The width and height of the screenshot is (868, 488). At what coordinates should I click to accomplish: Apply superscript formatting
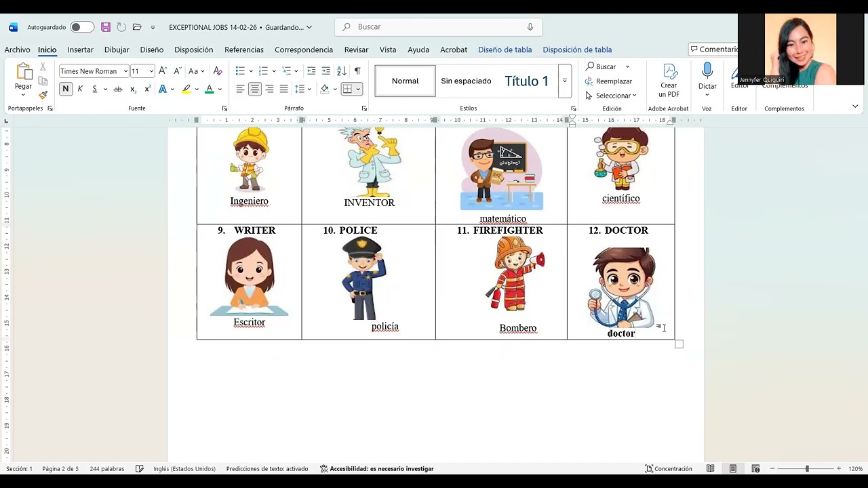pyautogui.click(x=147, y=89)
